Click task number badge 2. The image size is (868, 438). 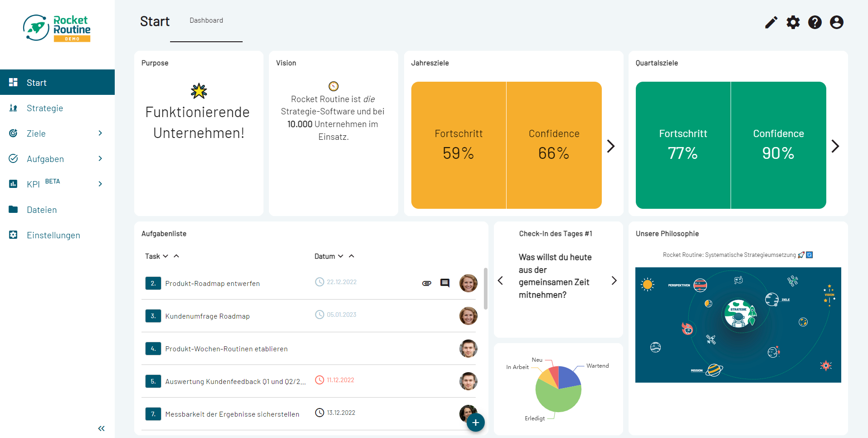click(153, 283)
